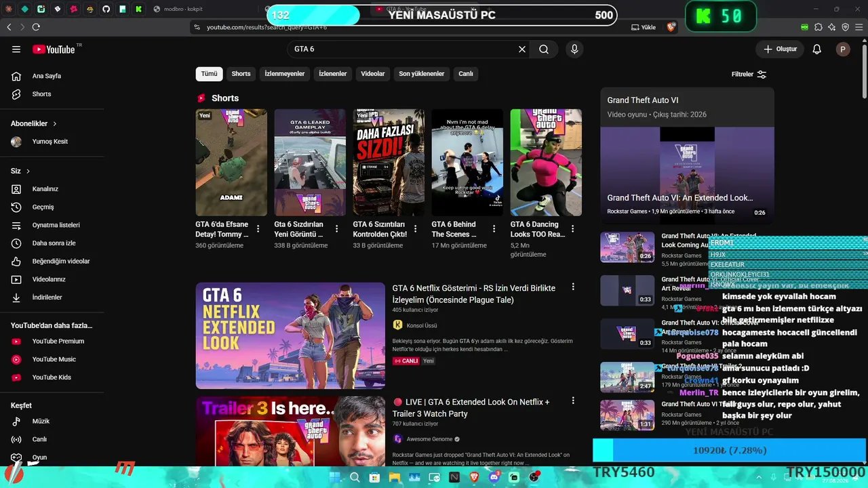The height and width of the screenshot is (488, 868).
Task: Open options for GTA 6 Behind The Scenes short
Action: coord(494,229)
